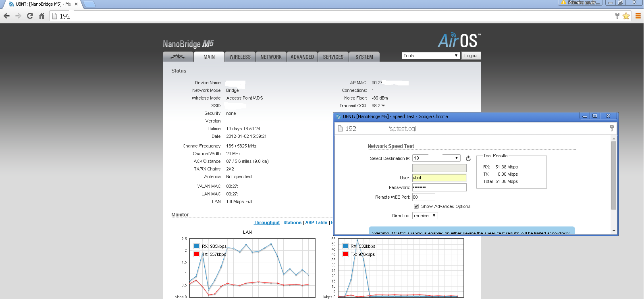This screenshot has width=644, height=299.
Task: Close the UBNT NanoBridge M5 browser tab
Action: [x=76, y=4]
